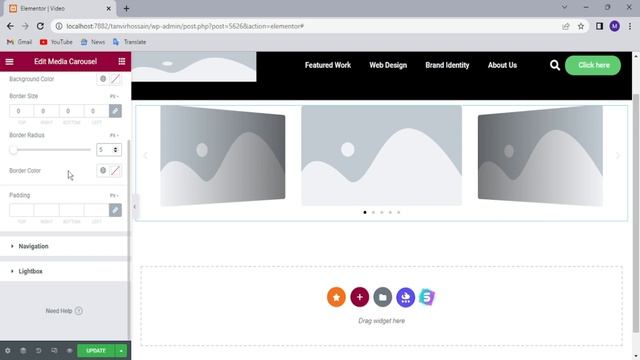Collapse the Elementor panel with side arrow

coord(134,207)
